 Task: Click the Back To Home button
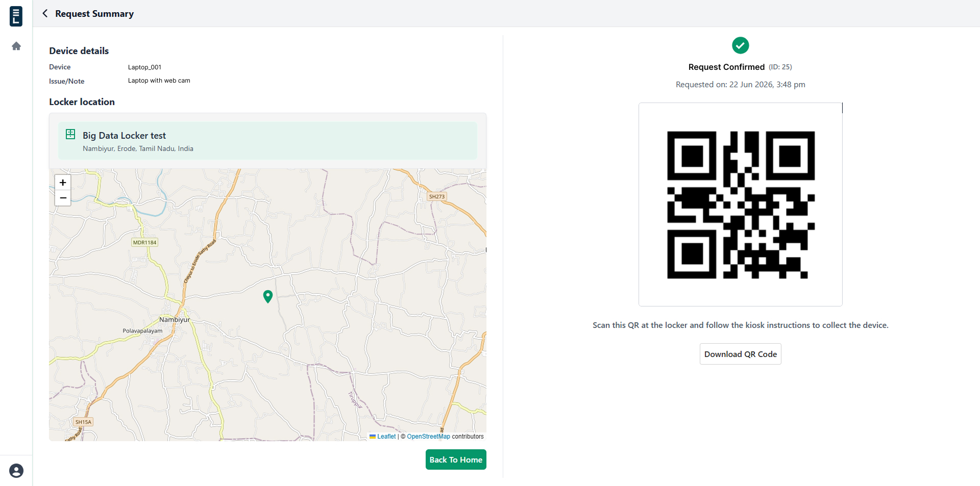click(456, 459)
